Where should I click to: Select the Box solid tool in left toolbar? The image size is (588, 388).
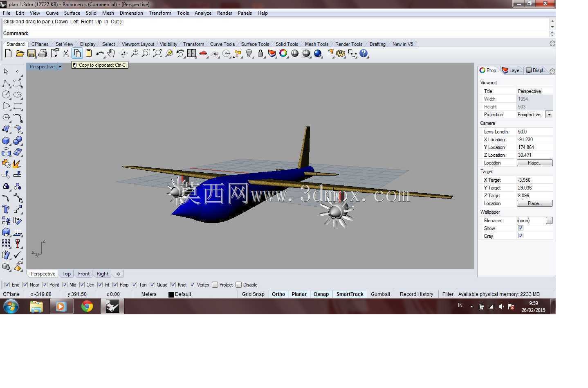[6, 140]
